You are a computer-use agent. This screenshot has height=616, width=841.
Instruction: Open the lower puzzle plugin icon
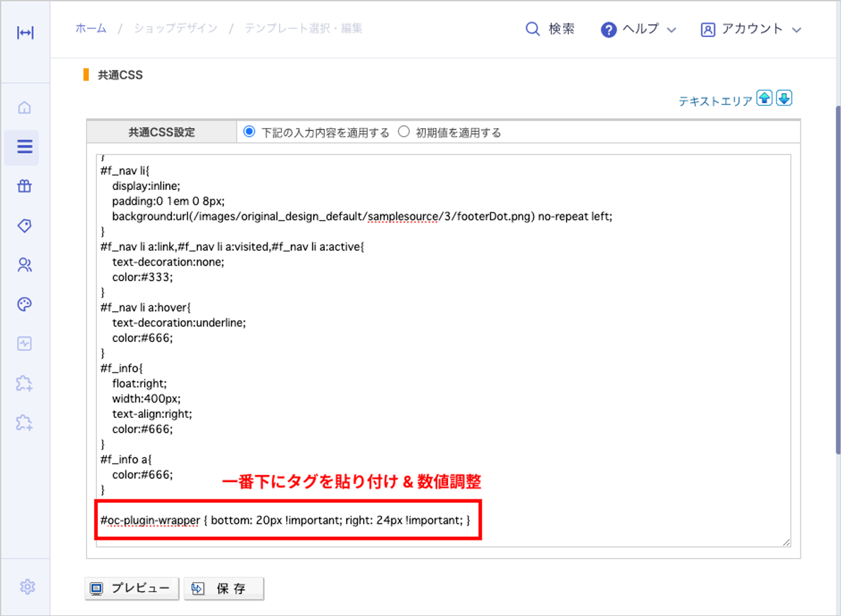[x=24, y=423]
